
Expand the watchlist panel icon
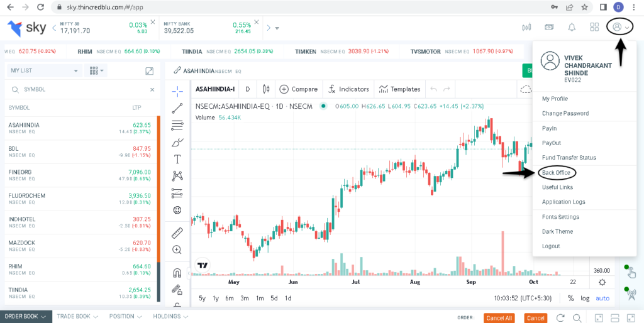pyautogui.click(x=150, y=70)
